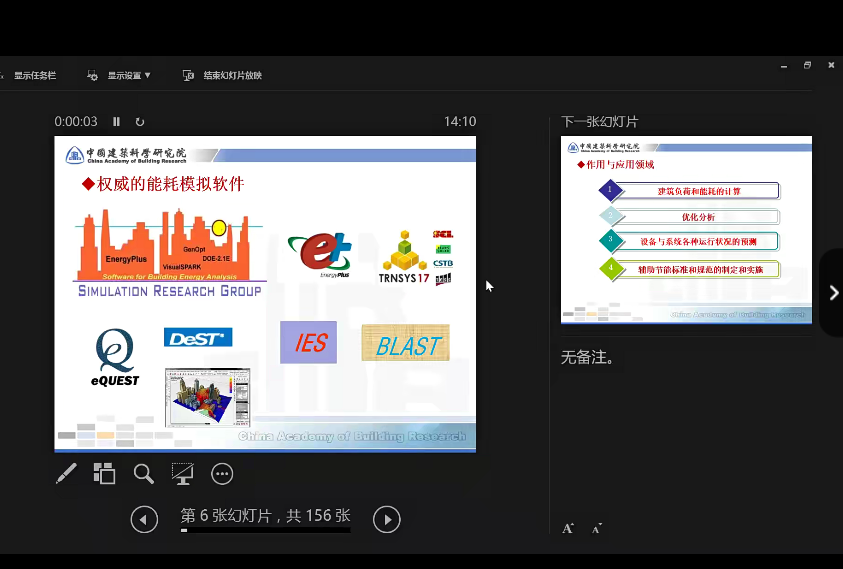Image resolution: width=843 pixels, height=569 pixels.
Task: Open the see all slides grid view
Action: [x=104, y=474]
